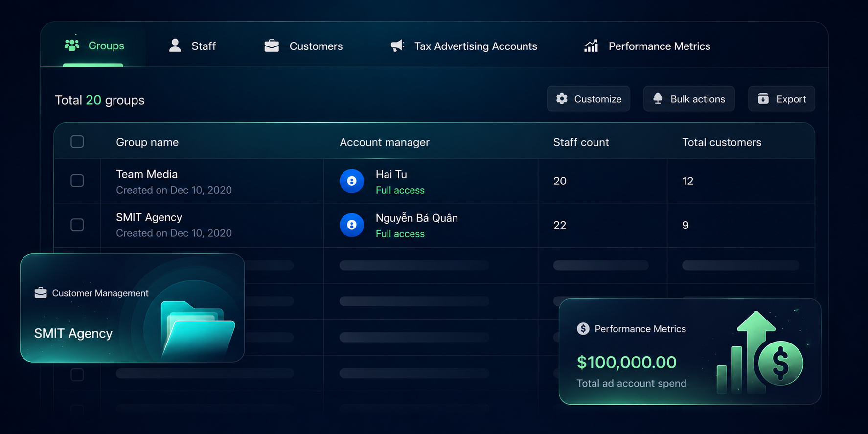Open the Staff tab

coord(192,46)
